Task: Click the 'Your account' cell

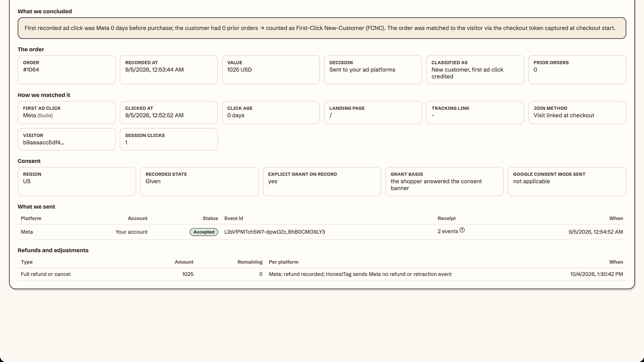Action: point(132,232)
